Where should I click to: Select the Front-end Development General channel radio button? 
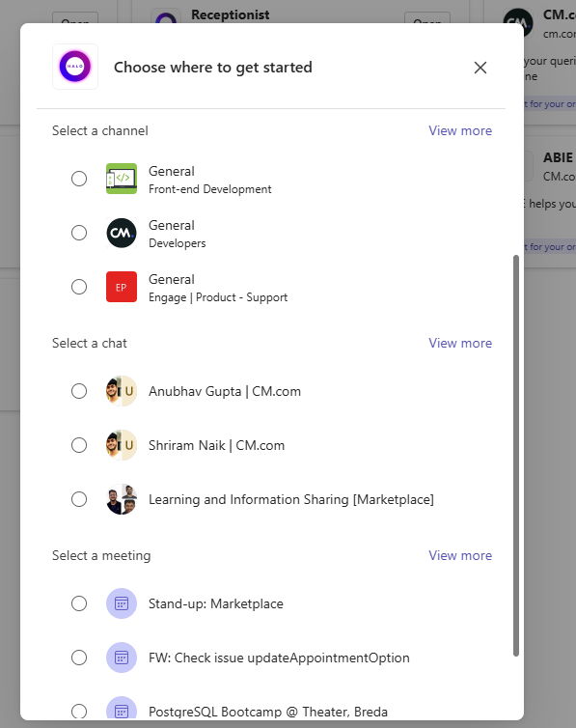[79, 179]
